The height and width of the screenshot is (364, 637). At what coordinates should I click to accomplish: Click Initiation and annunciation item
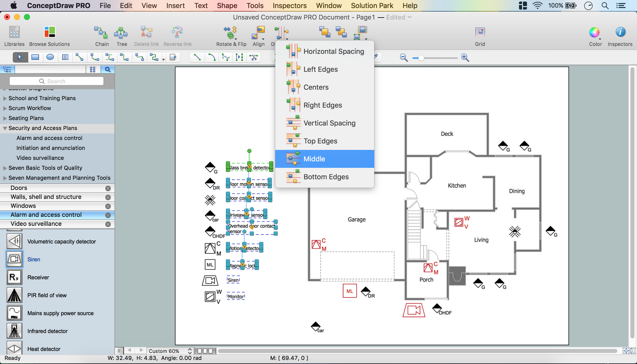(51, 148)
